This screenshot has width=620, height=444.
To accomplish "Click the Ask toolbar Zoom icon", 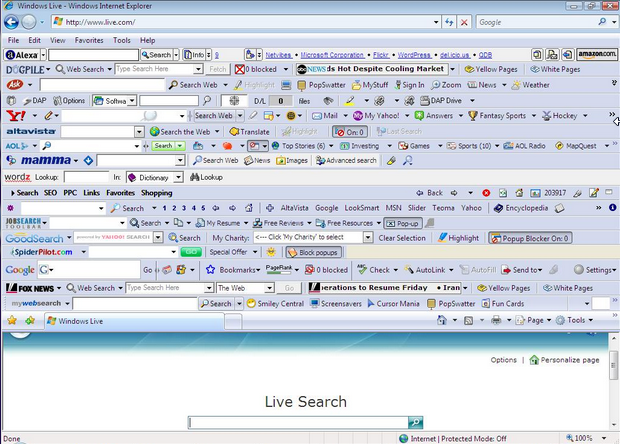I will [446, 85].
